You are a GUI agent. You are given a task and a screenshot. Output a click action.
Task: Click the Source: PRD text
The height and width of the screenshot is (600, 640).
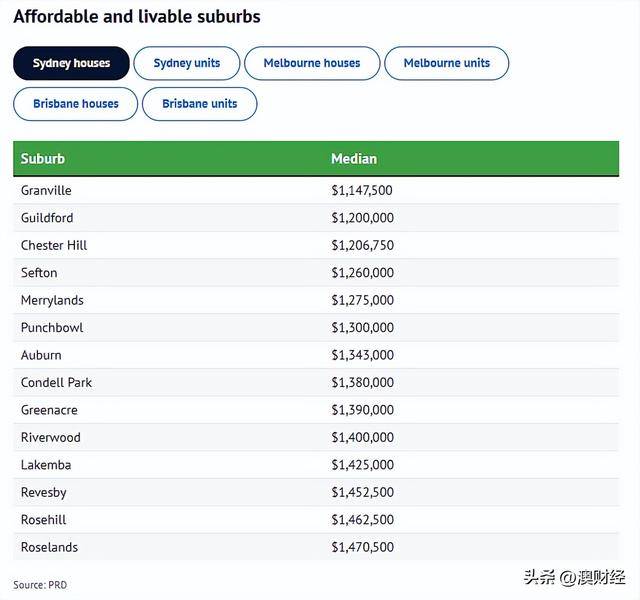coord(40,585)
